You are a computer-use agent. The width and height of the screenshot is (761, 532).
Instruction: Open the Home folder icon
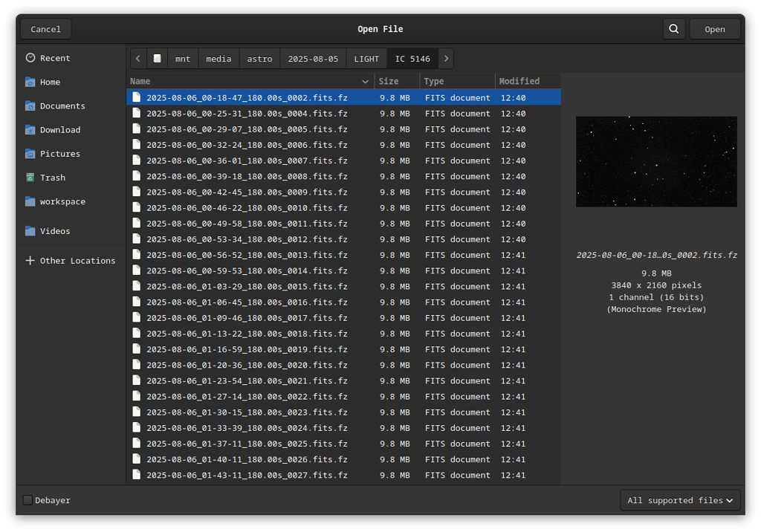point(31,82)
